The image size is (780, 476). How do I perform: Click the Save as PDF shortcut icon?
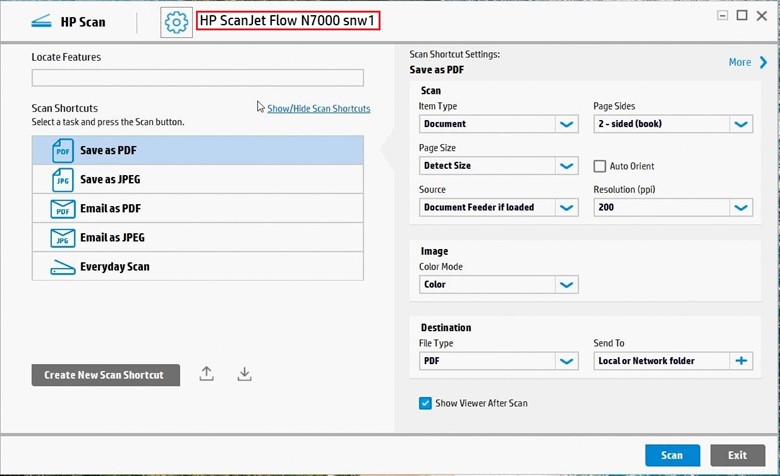coord(63,151)
